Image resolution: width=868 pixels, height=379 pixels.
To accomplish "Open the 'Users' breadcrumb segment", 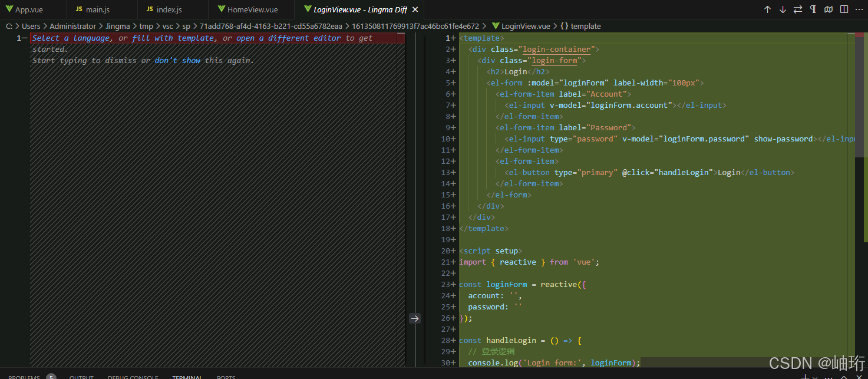I will (31, 26).
